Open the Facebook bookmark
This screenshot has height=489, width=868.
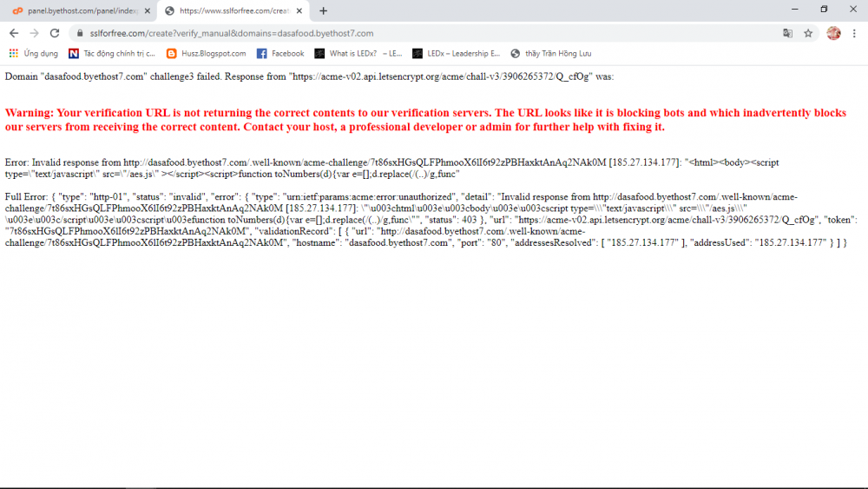pos(280,53)
